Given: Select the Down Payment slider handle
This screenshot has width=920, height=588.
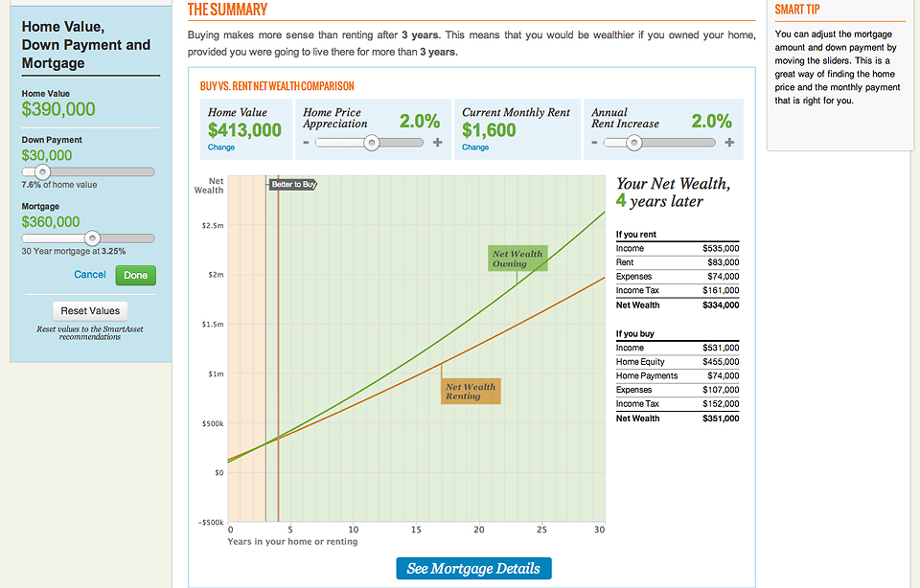Looking at the screenshot, I should coord(42,171).
